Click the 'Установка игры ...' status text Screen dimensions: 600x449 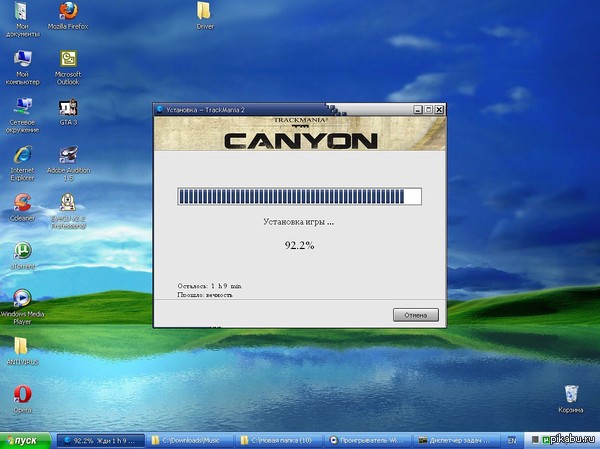coord(298,222)
